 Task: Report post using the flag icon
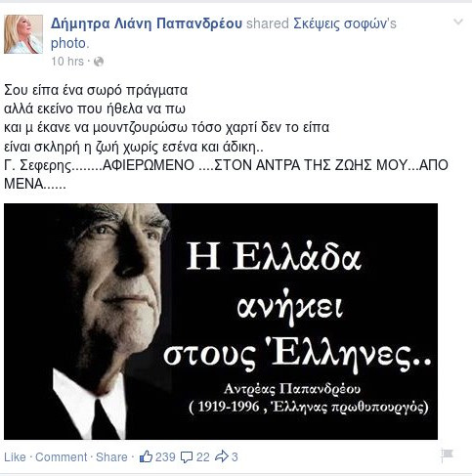tap(448, 454)
